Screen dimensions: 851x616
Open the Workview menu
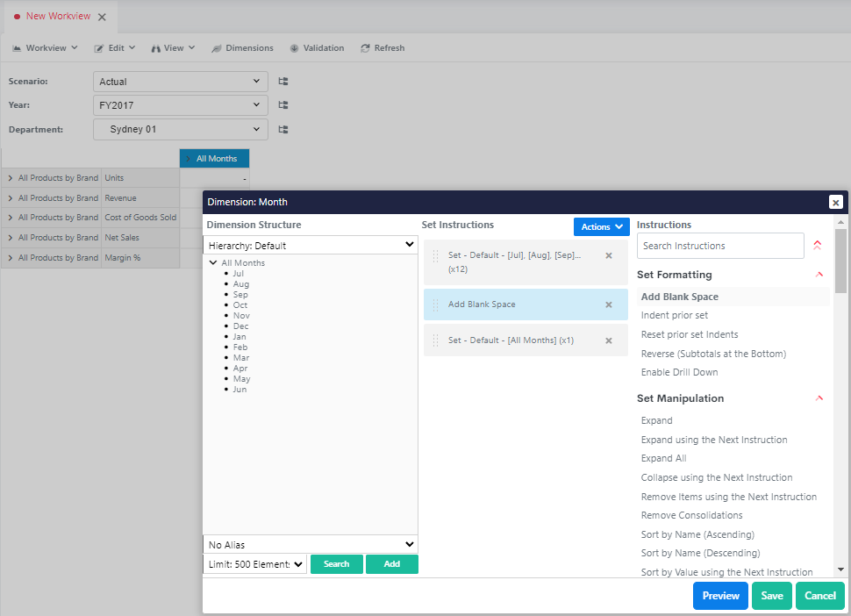click(x=46, y=48)
